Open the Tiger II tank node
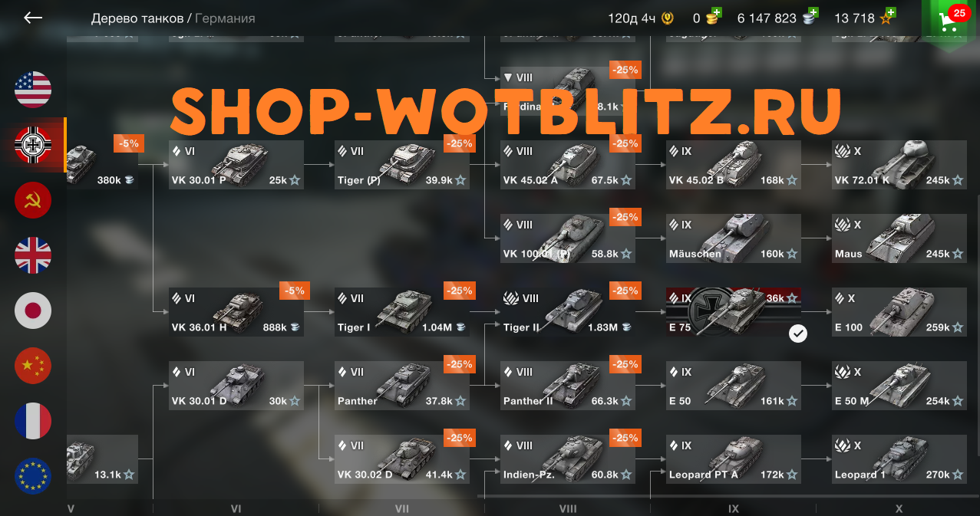The height and width of the screenshot is (516, 980). coord(568,312)
